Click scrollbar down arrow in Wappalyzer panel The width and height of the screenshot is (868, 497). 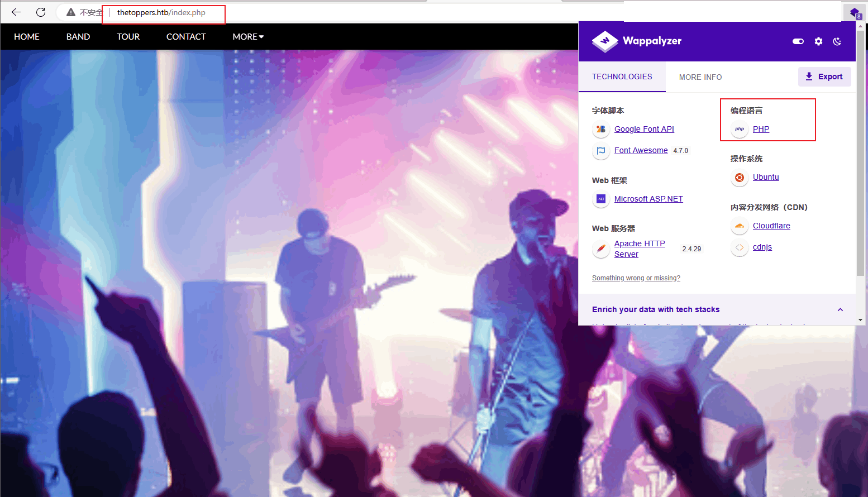click(860, 320)
